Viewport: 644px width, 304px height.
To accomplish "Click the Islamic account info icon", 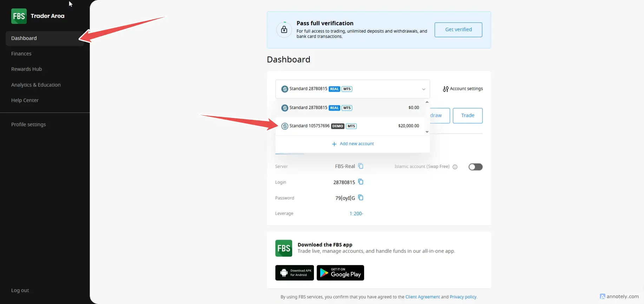I will tap(455, 167).
